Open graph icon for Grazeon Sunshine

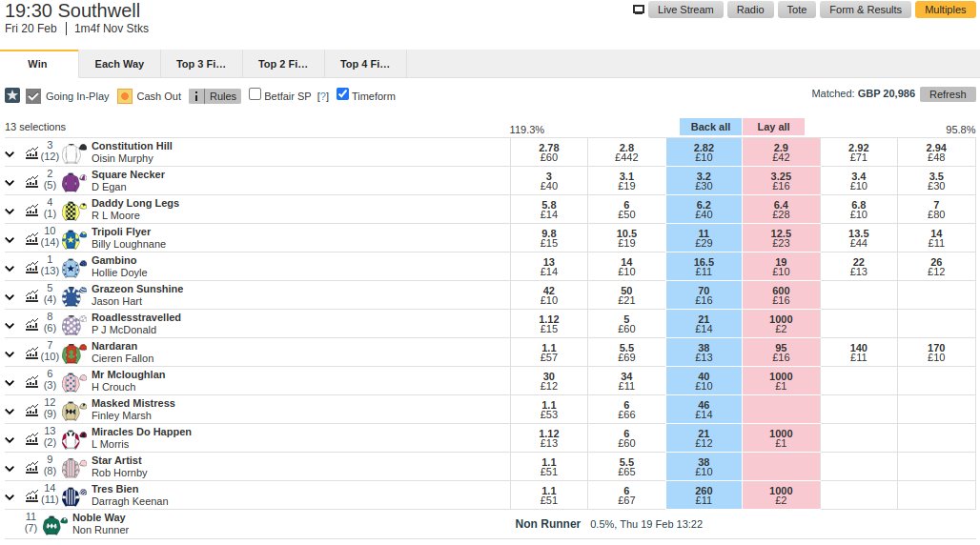click(x=31, y=296)
